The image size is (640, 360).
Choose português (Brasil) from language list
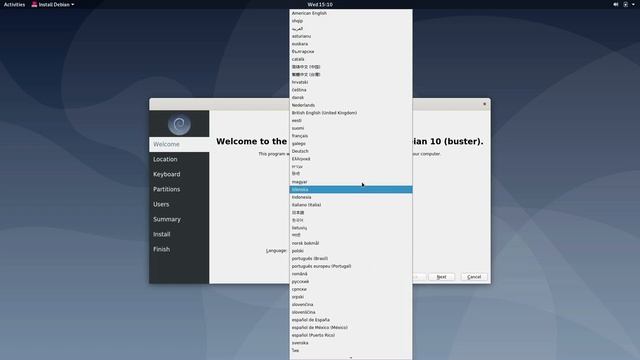click(x=351, y=258)
